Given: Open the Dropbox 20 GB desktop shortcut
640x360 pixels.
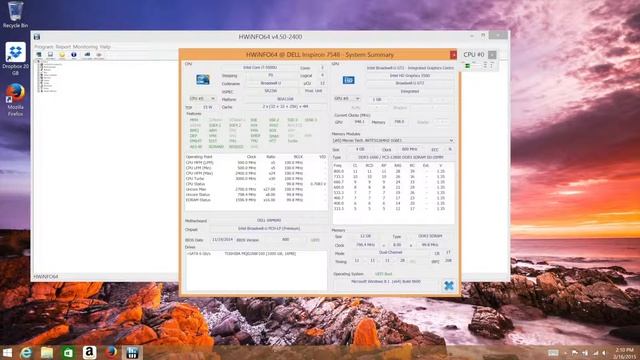Looking at the screenshot, I should coord(16,59).
